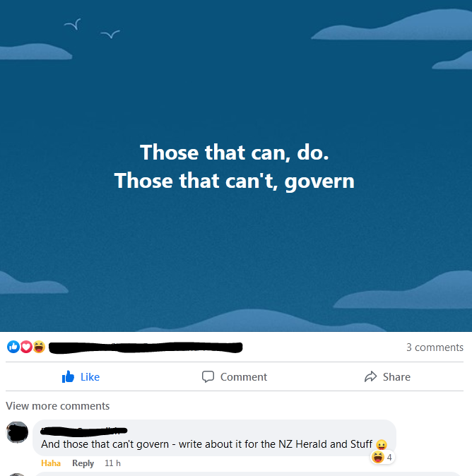Viewport: 472px width, 476px height.
Task: Click the Share arrow icon
Action: (x=370, y=376)
